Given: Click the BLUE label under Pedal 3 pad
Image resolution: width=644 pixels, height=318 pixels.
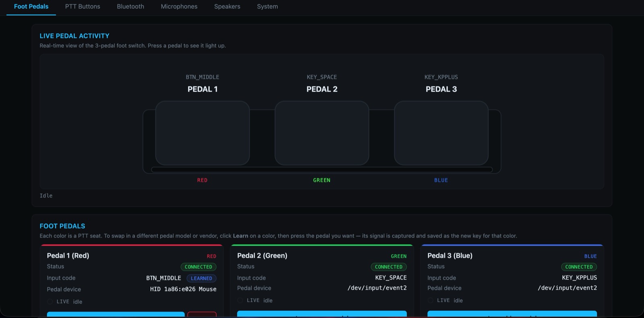Looking at the screenshot, I should (441, 180).
